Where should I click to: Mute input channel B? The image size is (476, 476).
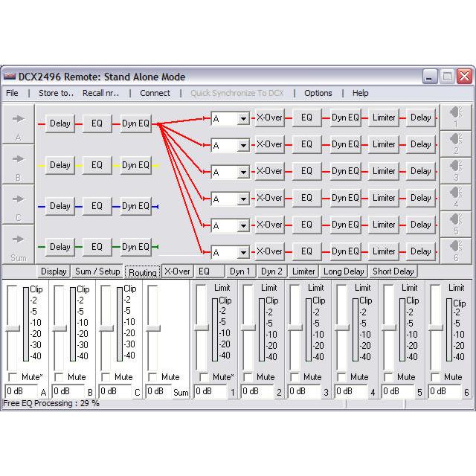(x=59, y=377)
